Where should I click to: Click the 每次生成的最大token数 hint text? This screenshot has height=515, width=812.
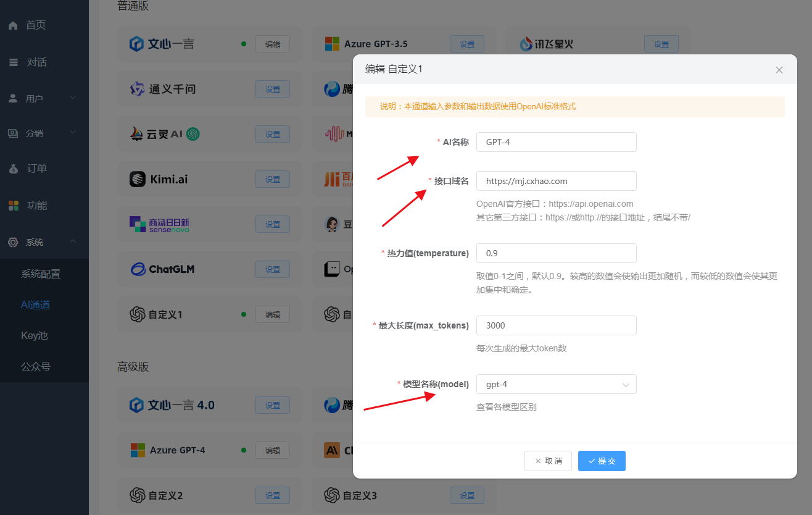(x=521, y=348)
